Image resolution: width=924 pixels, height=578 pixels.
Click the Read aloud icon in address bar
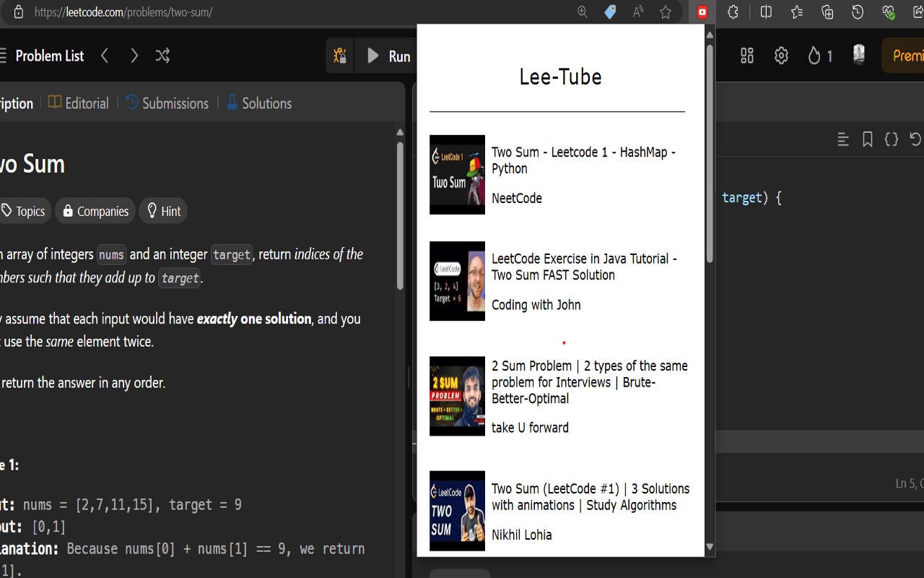pyautogui.click(x=638, y=12)
